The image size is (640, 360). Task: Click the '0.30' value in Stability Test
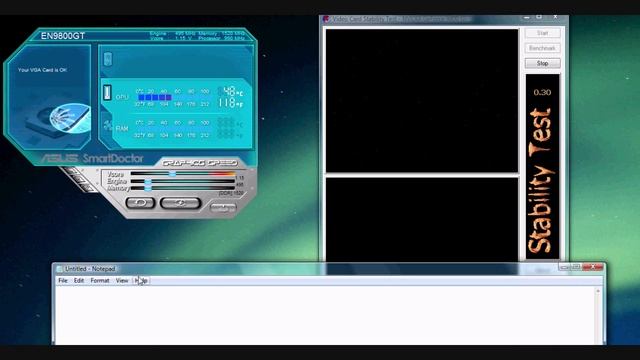(x=542, y=93)
